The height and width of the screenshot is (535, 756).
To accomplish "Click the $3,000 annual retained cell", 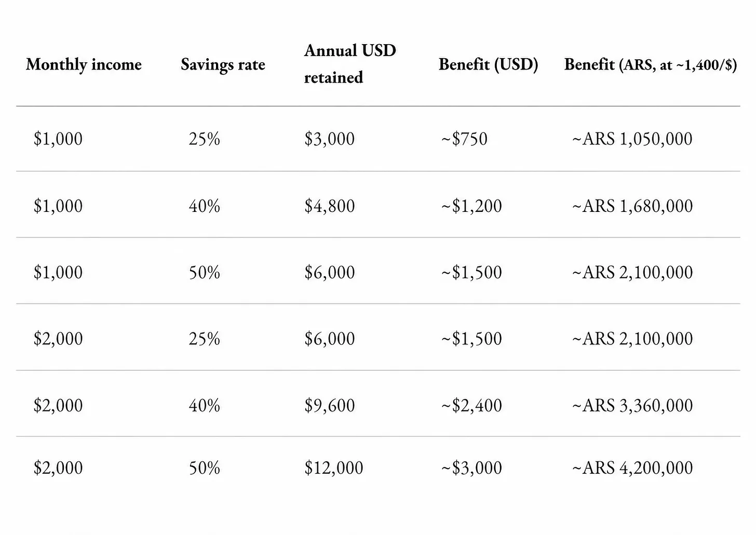I will click(x=330, y=139).
